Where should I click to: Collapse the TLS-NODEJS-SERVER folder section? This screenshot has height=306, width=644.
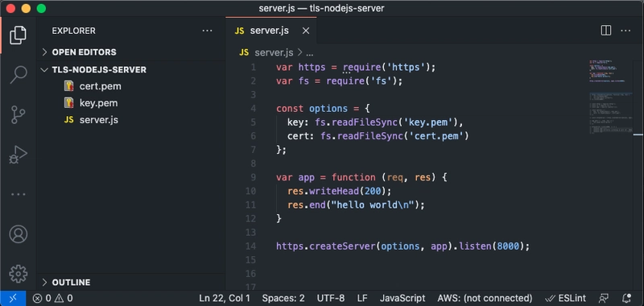[131, 70]
